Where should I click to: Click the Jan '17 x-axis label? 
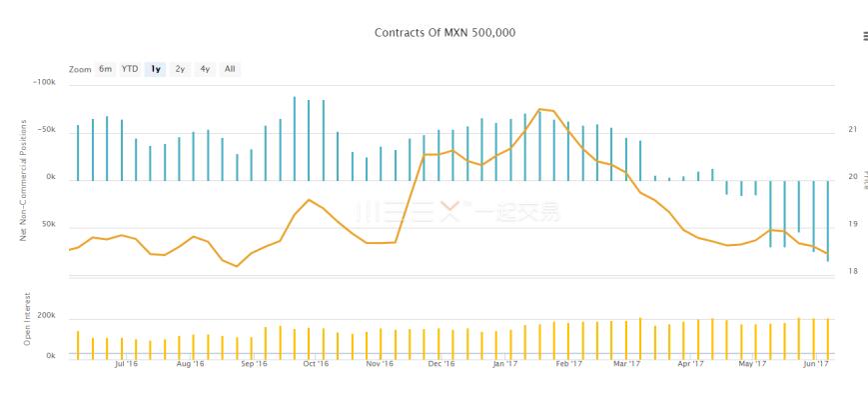pos(504,365)
